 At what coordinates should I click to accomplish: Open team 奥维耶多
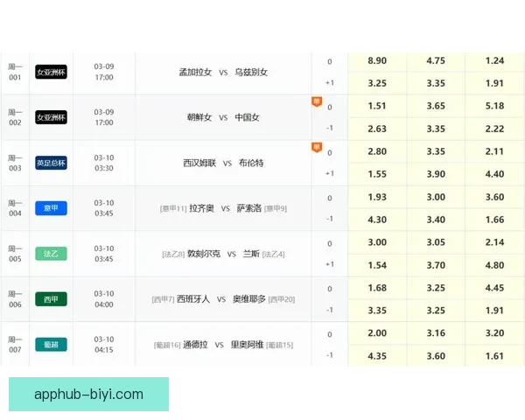click(x=249, y=299)
